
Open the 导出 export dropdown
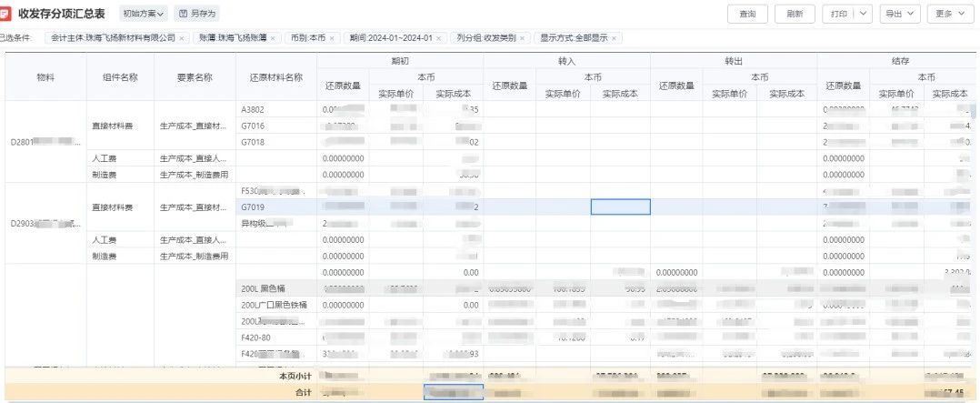[x=899, y=14]
